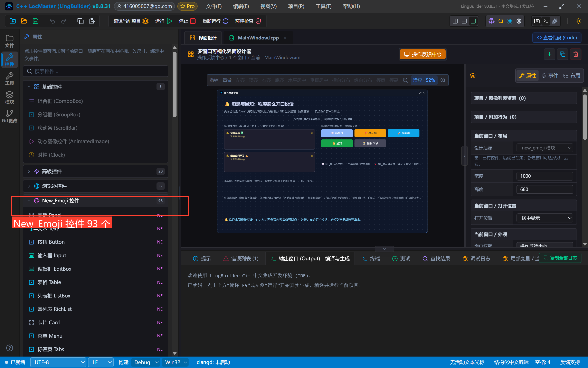Image resolution: width=588 pixels, height=368 pixels.
Task: Zoom out on the design canvas
Action: 405,80
